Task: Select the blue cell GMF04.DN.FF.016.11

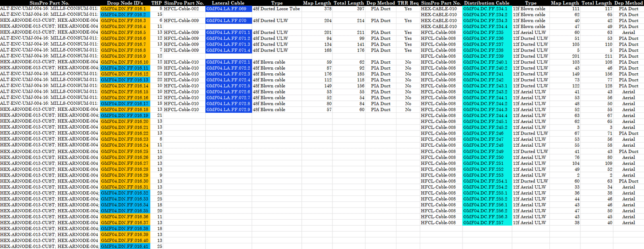Action: pyautogui.click(x=125, y=68)
